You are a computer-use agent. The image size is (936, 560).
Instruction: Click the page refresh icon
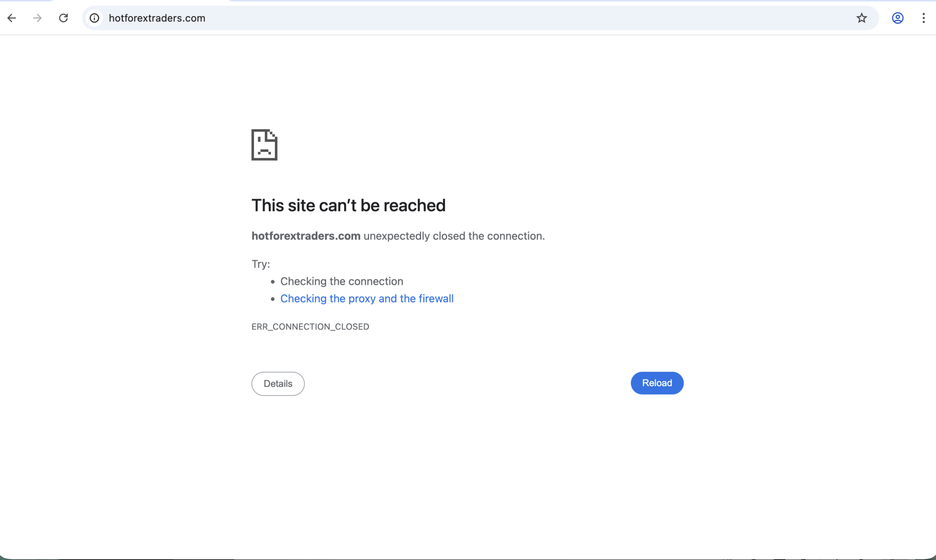(x=63, y=18)
